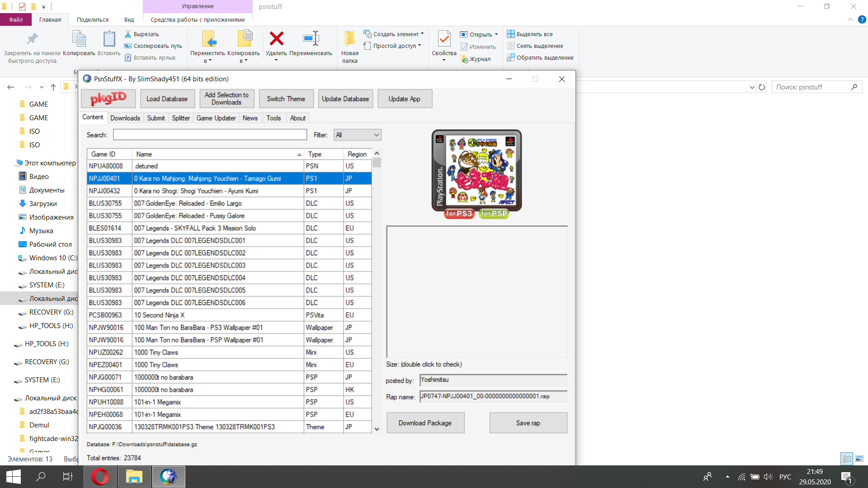Viewport: 868px width, 488px height.
Task: Click the Update App button icon
Action: click(x=404, y=99)
